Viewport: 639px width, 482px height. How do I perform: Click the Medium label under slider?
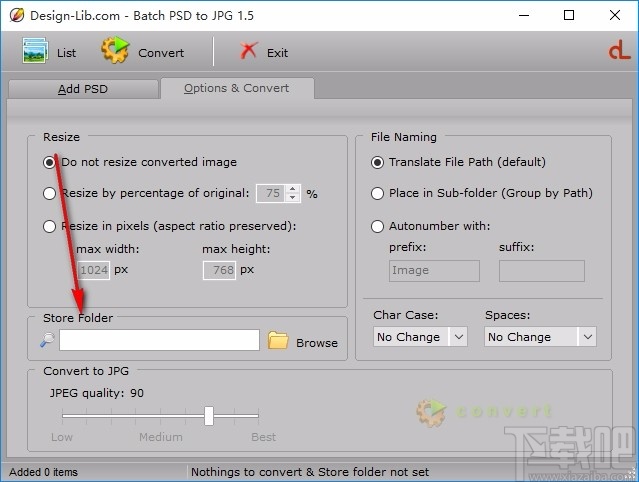point(161,437)
